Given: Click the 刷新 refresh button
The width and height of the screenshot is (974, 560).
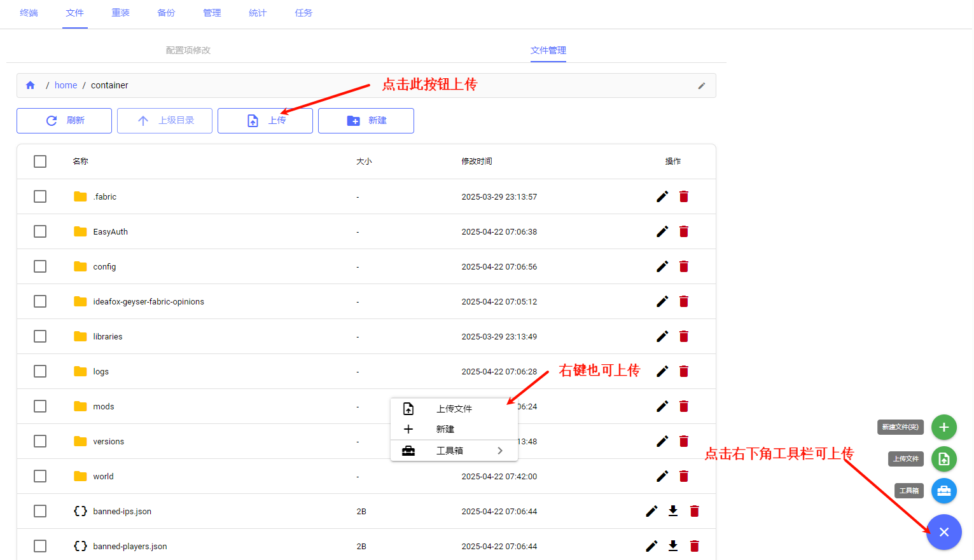Looking at the screenshot, I should (x=64, y=121).
